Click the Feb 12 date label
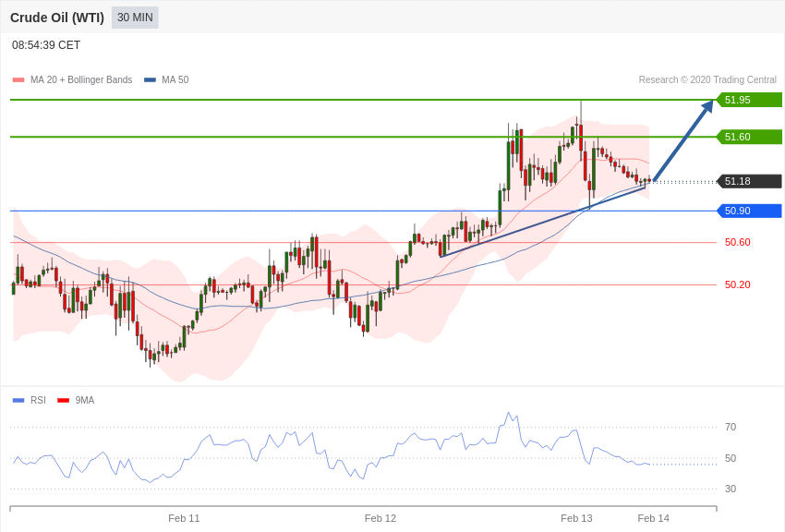Viewport: 785px width, 532px height. [x=380, y=518]
